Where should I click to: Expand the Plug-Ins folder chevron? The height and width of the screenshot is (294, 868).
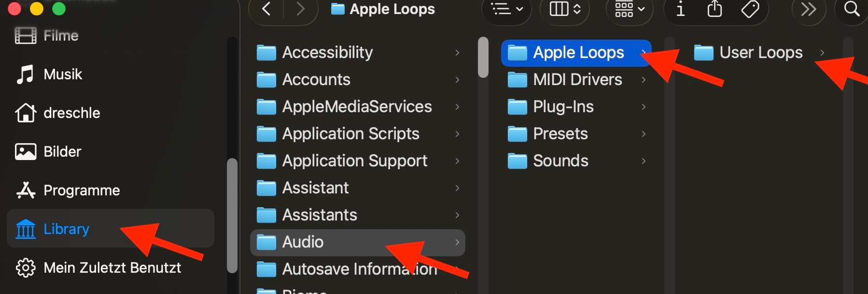coord(644,107)
